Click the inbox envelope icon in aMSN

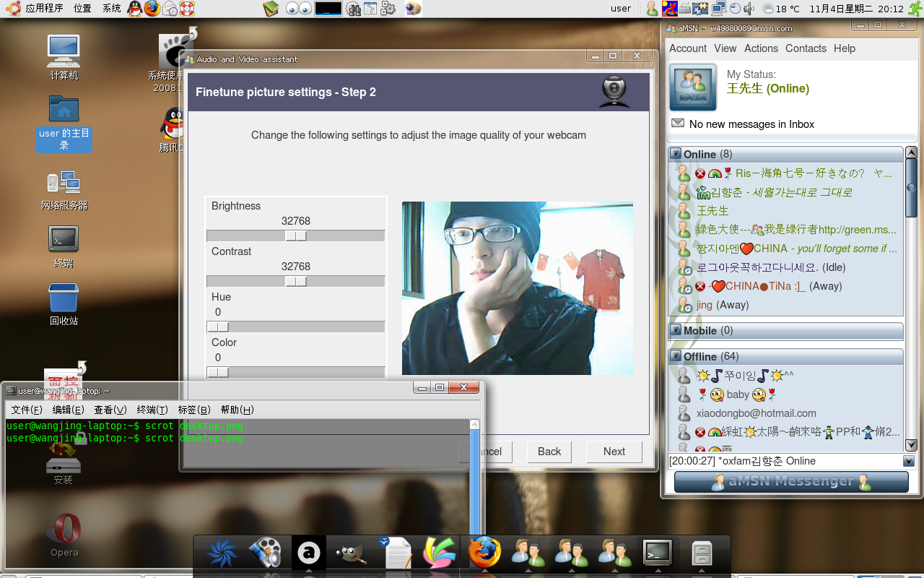coord(678,124)
